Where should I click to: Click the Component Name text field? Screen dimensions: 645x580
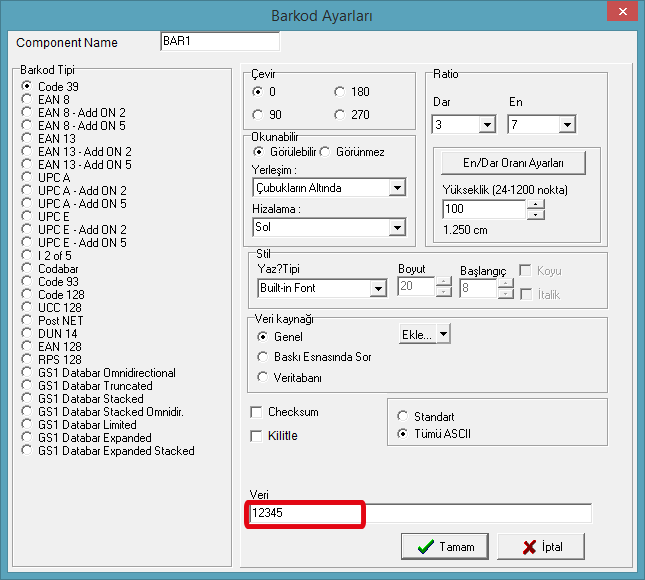click(220, 42)
